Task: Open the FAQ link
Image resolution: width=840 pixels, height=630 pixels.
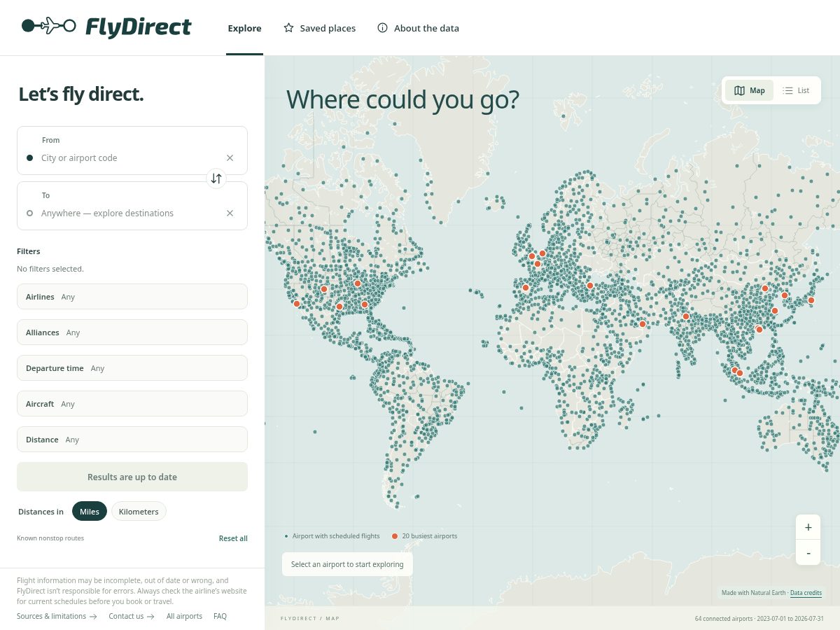Action: [x=220, y=617]
